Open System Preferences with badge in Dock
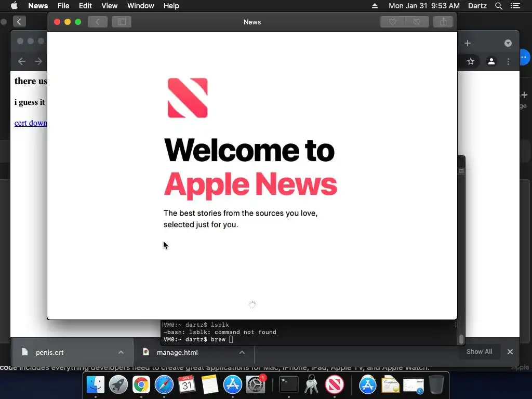The width and height of the screenshot is (532, 399). [x=256, y=385]
